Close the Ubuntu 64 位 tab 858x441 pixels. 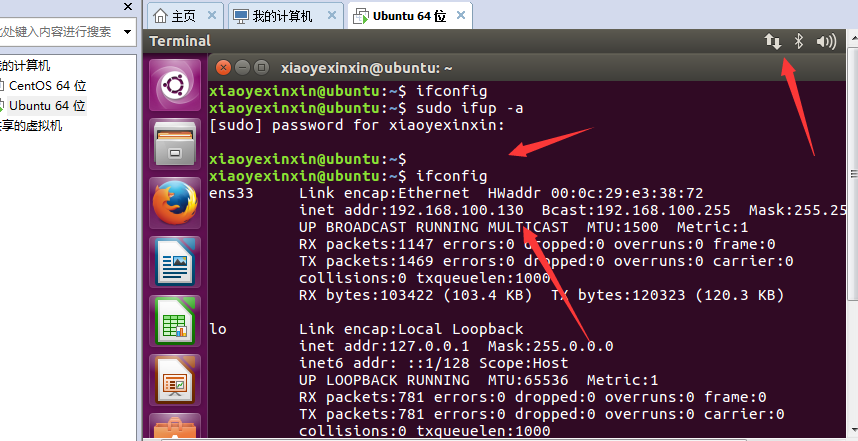(461, 15)
